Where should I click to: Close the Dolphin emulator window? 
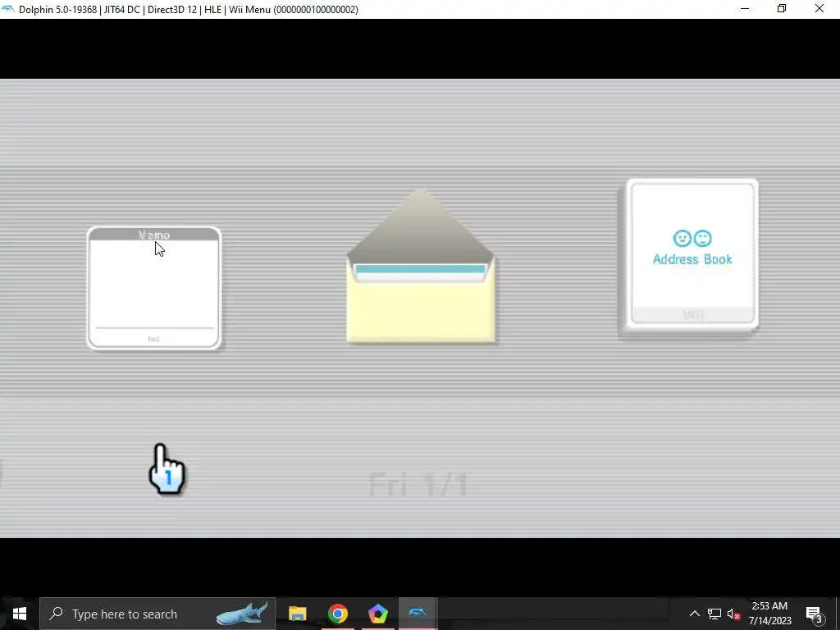point(819,9)
